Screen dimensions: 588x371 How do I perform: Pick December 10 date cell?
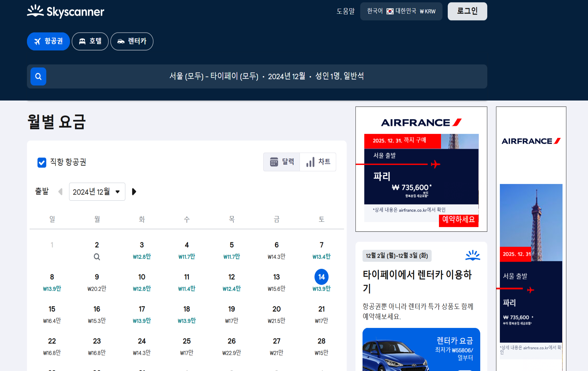(142, 282)
